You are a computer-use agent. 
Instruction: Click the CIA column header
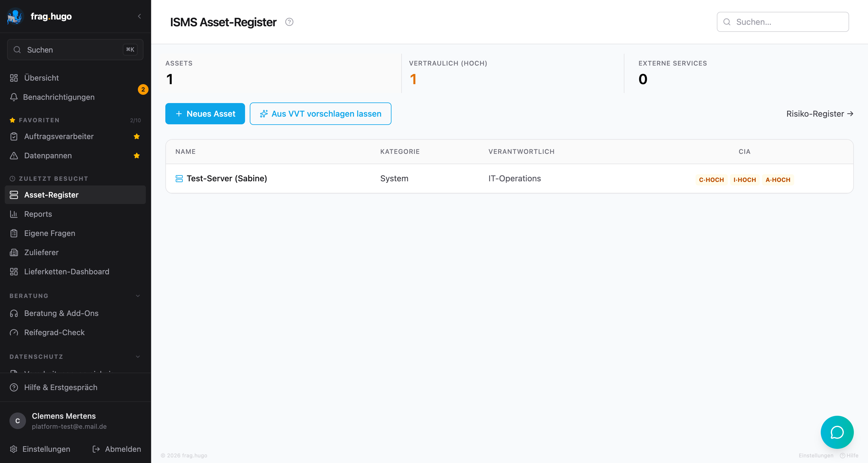tap(744, 152)
